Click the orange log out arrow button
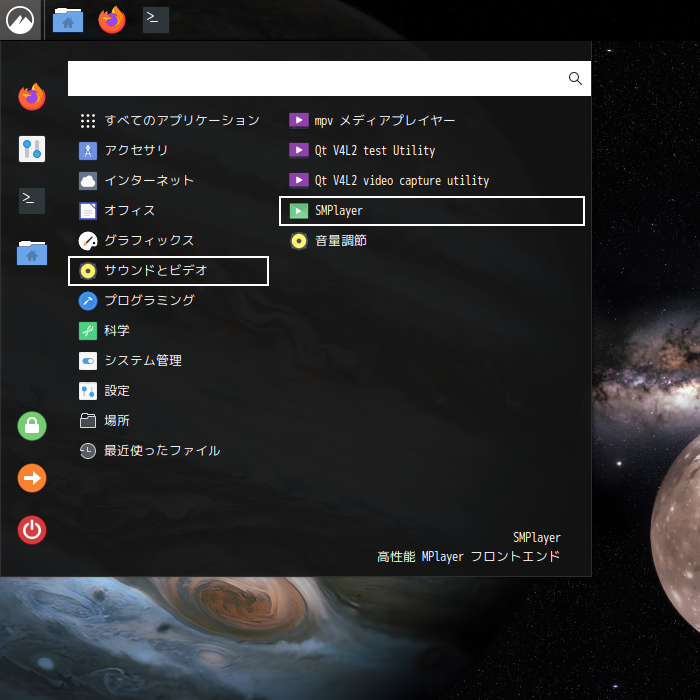Screen dimensions: 700x700 tap(32, 478)
